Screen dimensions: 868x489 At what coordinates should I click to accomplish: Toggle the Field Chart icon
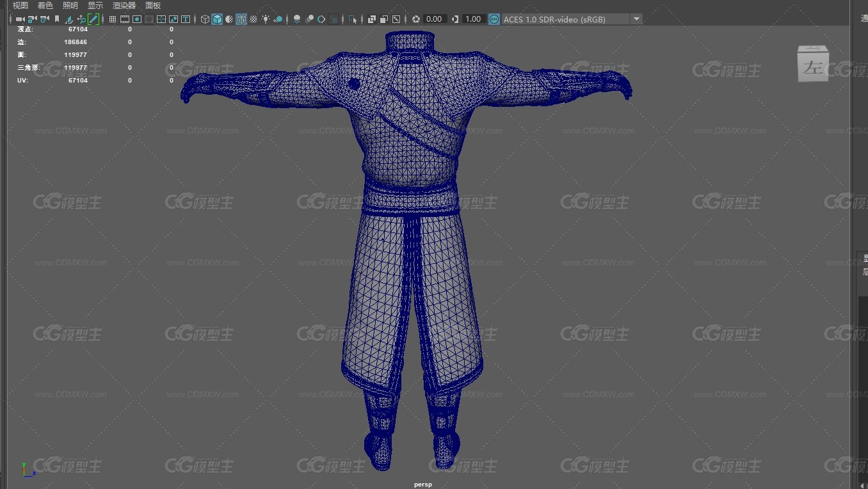(161, 19)
